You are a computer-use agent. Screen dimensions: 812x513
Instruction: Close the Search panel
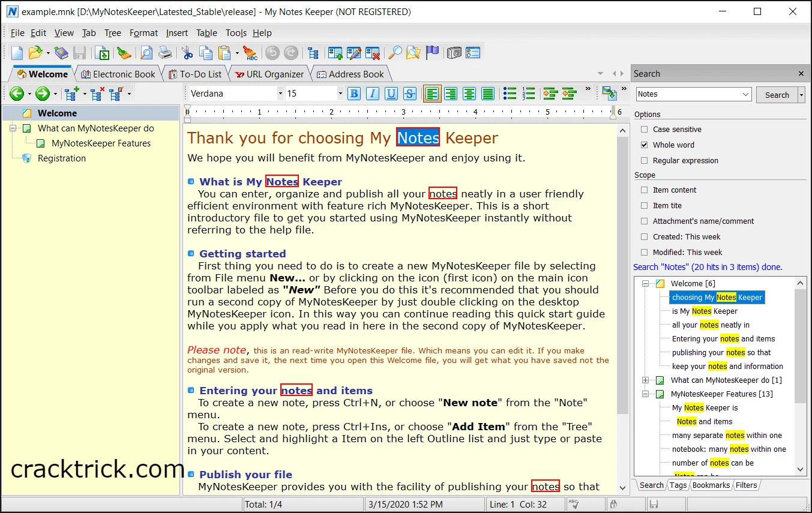pyautogui.click(x=801, y=74)
